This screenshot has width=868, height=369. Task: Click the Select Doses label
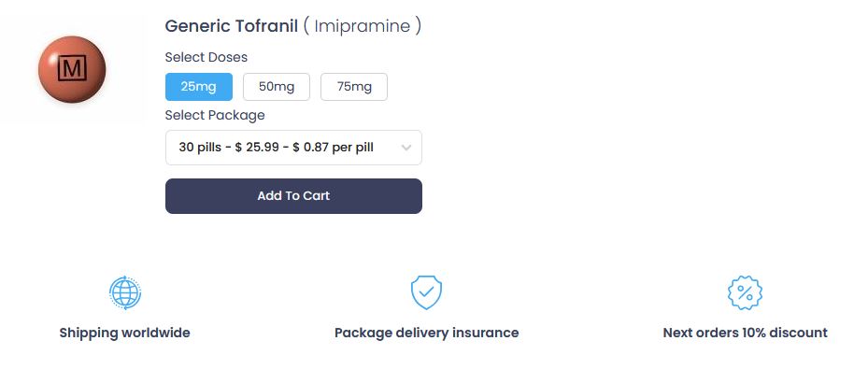point(206,58)
